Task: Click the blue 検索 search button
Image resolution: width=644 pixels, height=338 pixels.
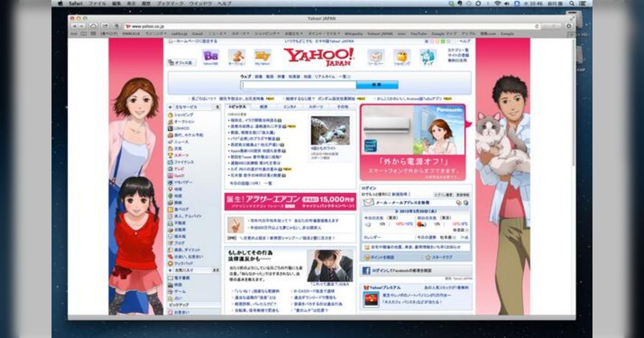Action: point(377,85)
